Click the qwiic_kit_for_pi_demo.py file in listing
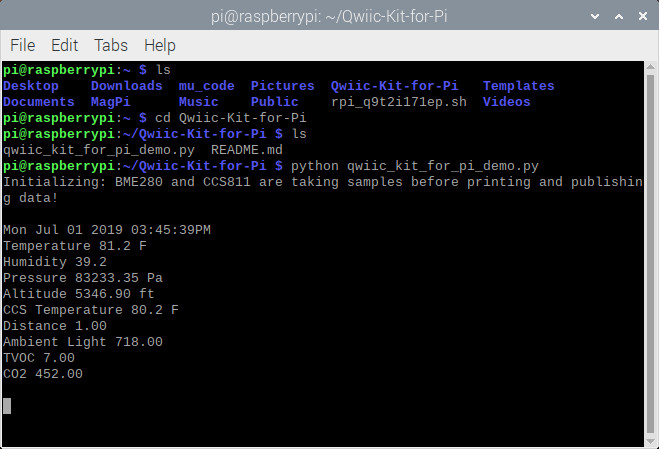 pyautogui.click(x=99, y=150)
